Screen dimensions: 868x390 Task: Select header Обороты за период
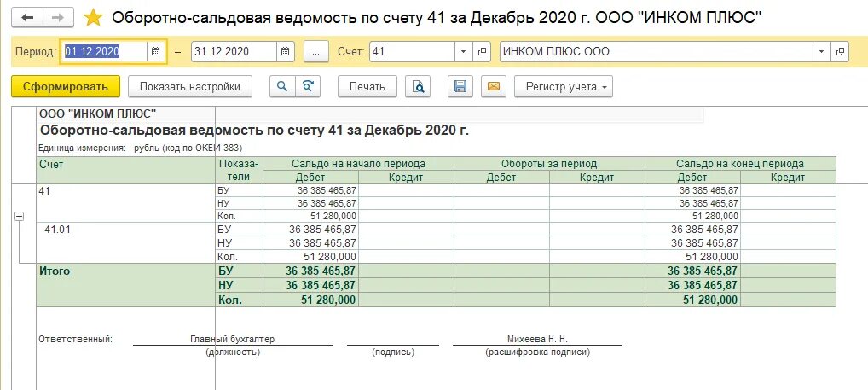click(549, 163)
